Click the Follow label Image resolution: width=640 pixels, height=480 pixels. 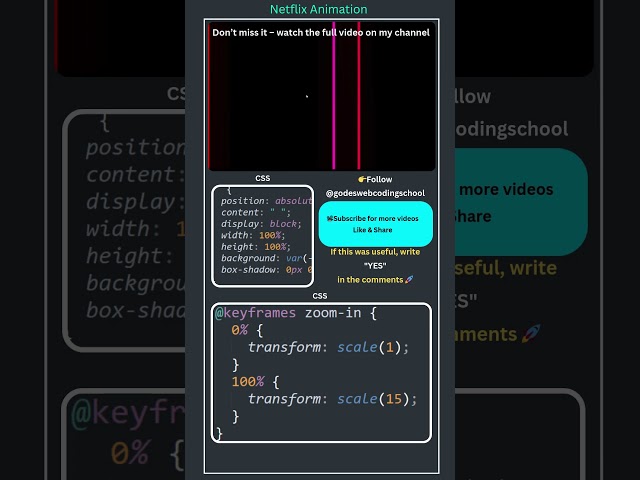(x=379, y=179)
